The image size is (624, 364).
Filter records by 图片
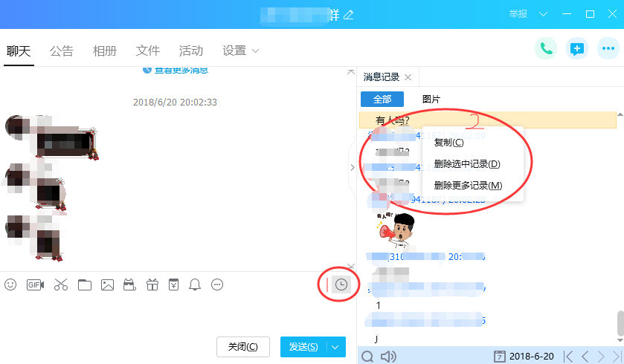pyautogui.click(x=431, y=99)
